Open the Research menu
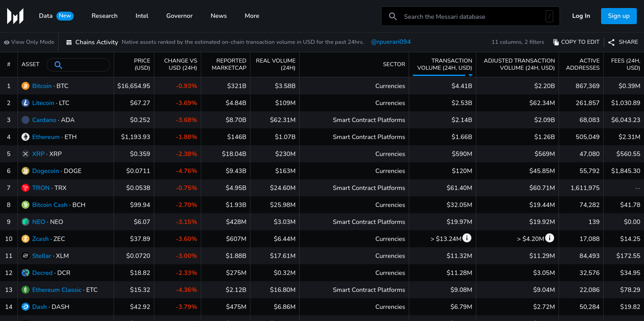Viewport: 644px width, 321px height. (x=105, y=16)
